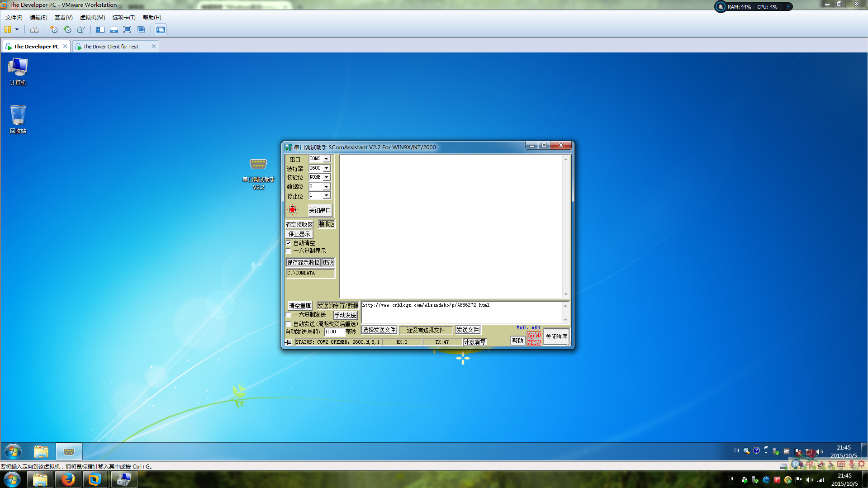Click inside the large receive text area

click(x=451, y=227)
